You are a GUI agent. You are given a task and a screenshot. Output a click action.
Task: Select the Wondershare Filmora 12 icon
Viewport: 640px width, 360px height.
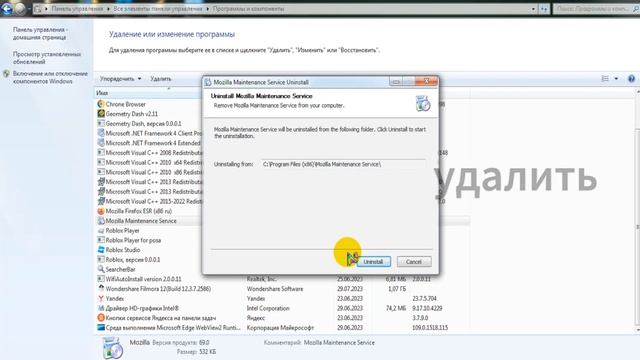tap(101, 289)
